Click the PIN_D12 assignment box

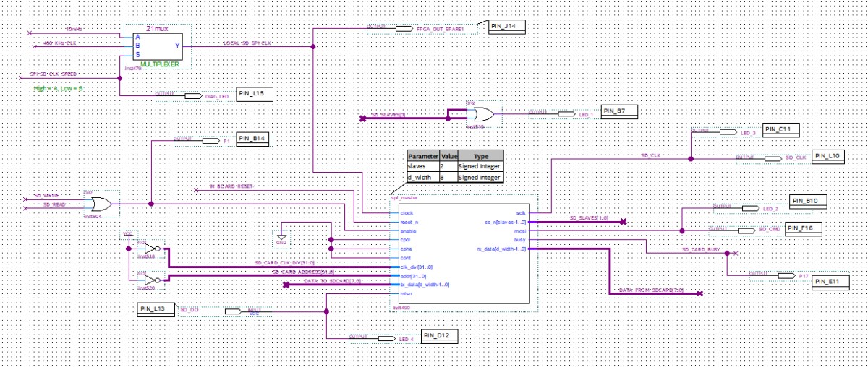coord(440,334)
